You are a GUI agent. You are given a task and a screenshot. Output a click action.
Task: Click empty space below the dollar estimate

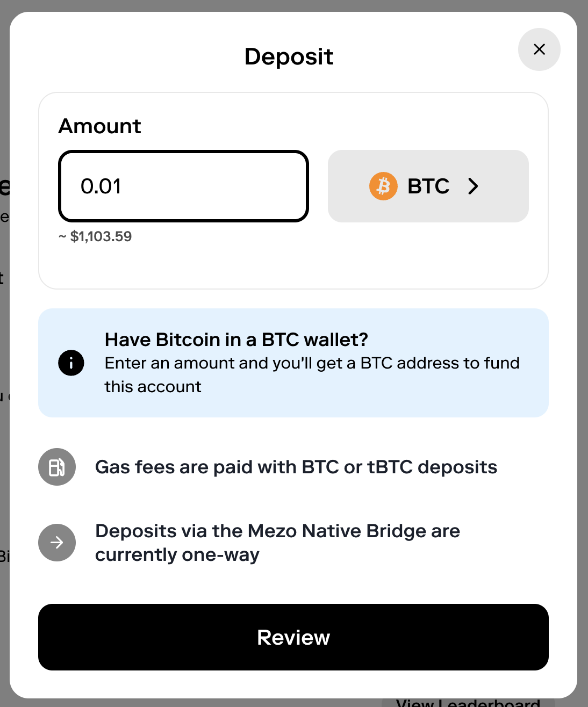(293, 267)
